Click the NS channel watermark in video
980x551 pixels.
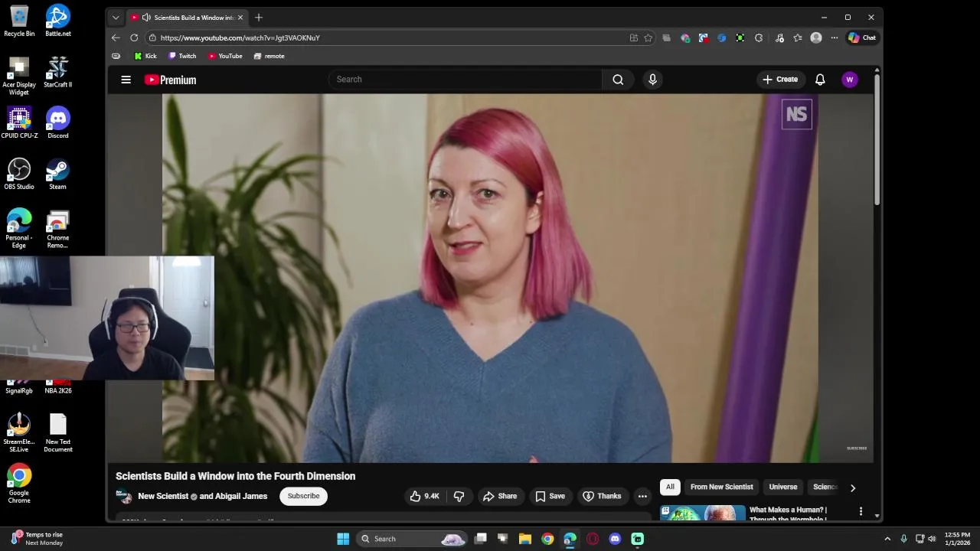[796, 115]
